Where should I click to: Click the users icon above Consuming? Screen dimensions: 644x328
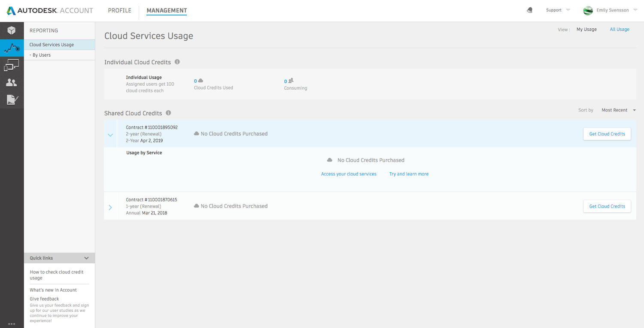pyautogui.click(x=291, y=81)
